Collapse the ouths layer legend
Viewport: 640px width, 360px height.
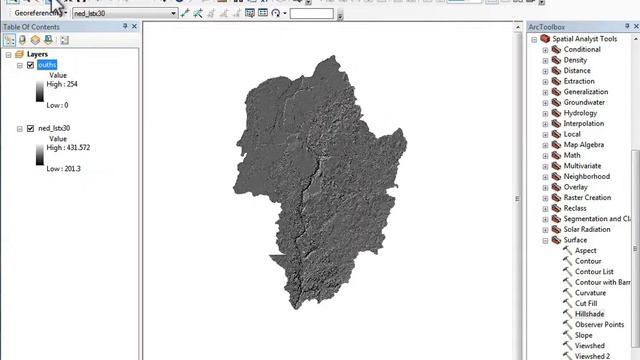coord(20,65)
